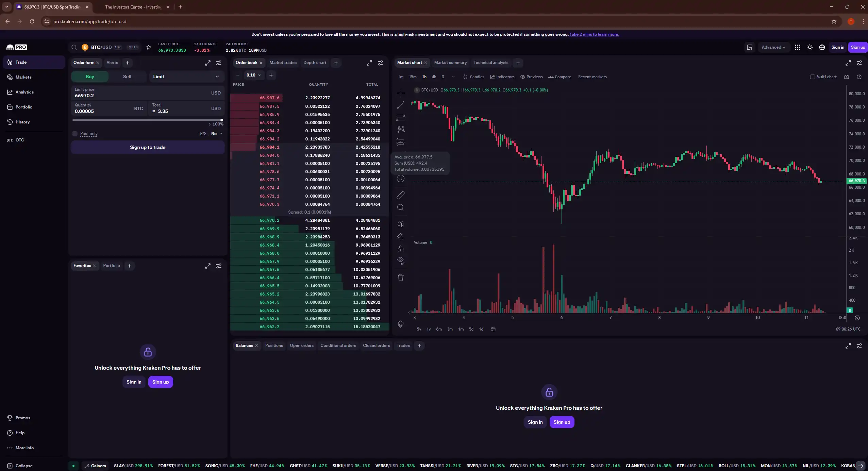Open the Open orders tab

(x=302, y=346)
